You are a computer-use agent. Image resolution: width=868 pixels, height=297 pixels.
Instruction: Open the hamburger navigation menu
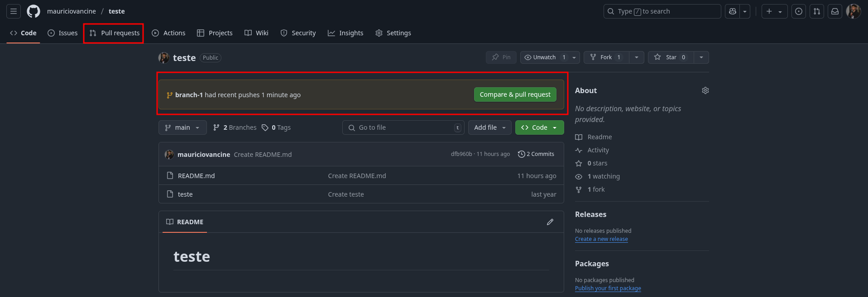coord(14,11)
